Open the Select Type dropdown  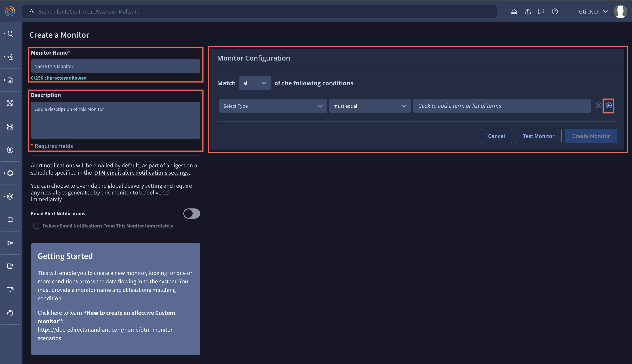click(x=273, y=106)
